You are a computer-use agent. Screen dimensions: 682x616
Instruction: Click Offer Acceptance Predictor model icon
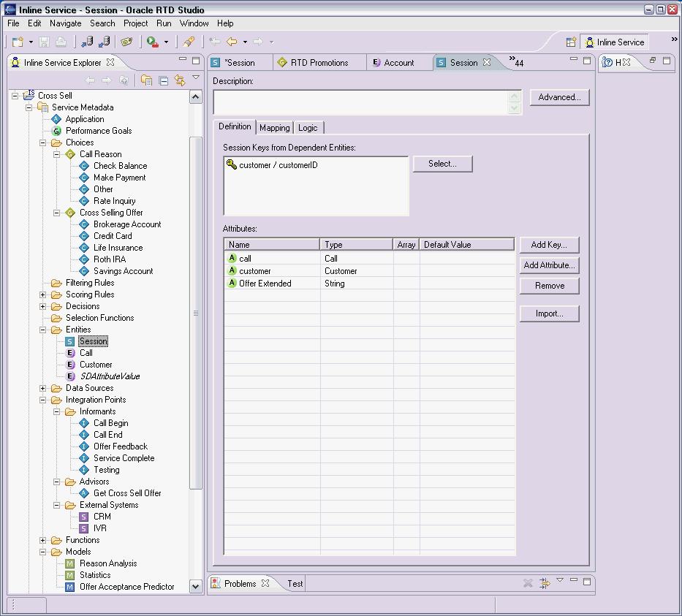69,588
